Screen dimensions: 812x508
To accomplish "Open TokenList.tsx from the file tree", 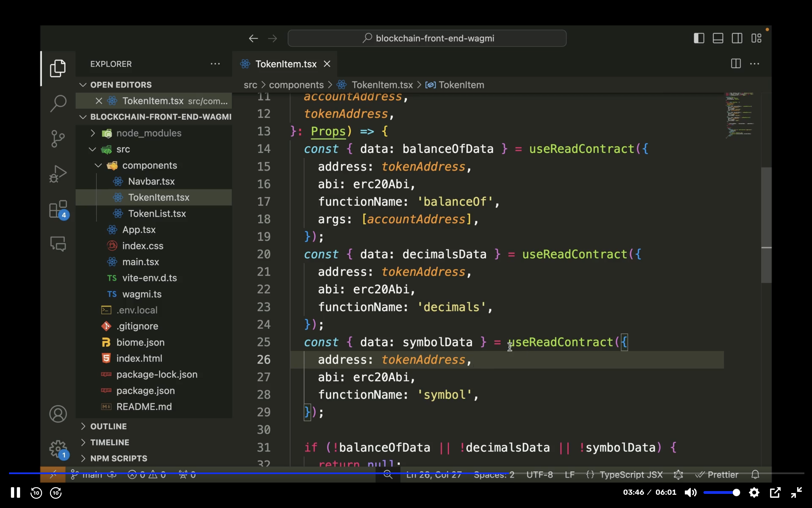I will pos(154,214).
